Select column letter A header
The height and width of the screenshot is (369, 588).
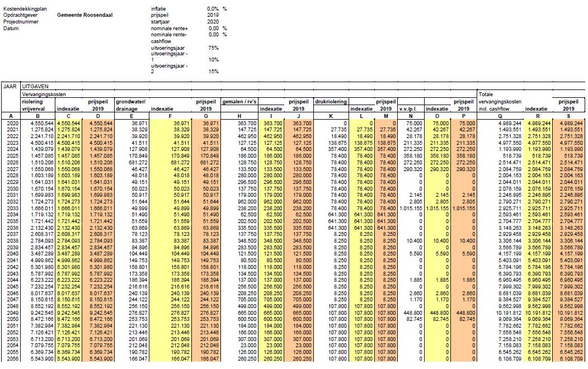pos(10,116)
